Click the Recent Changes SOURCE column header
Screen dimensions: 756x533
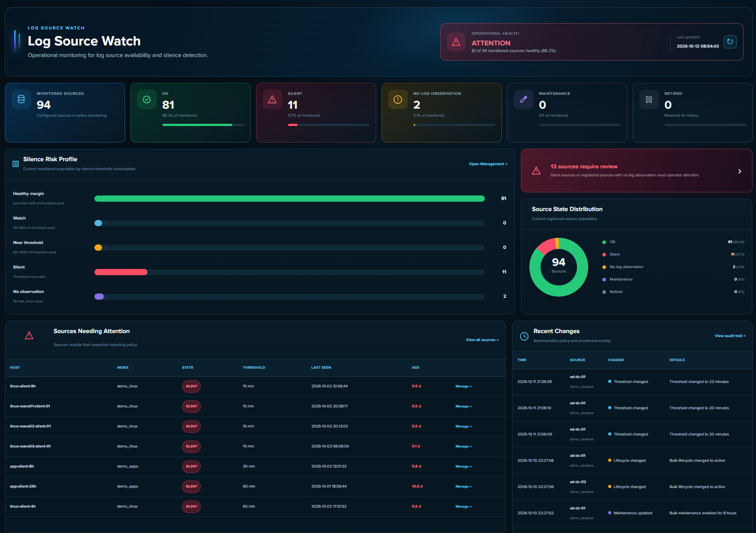pos(577,360)
